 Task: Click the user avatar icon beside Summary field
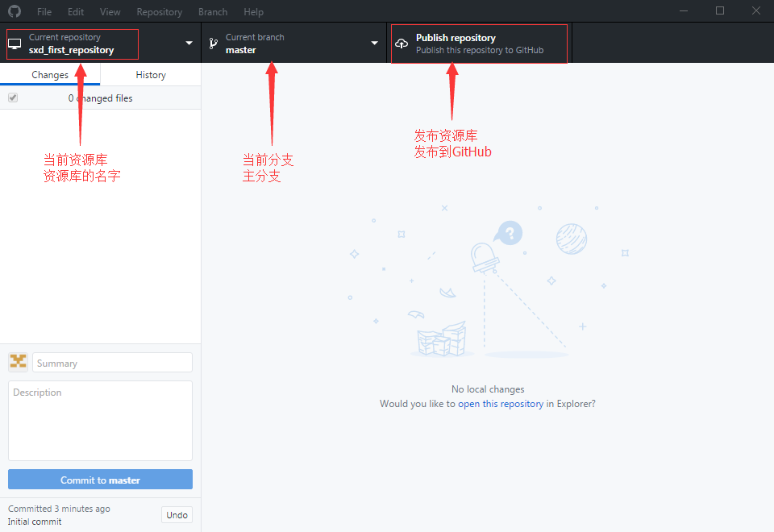pyautogui.click(x=19, y=362)
